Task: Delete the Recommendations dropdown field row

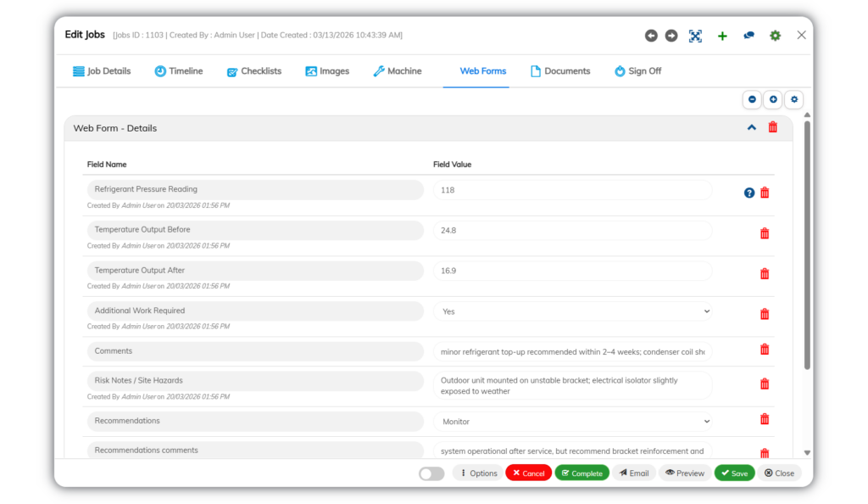Action: coord(765,419)
